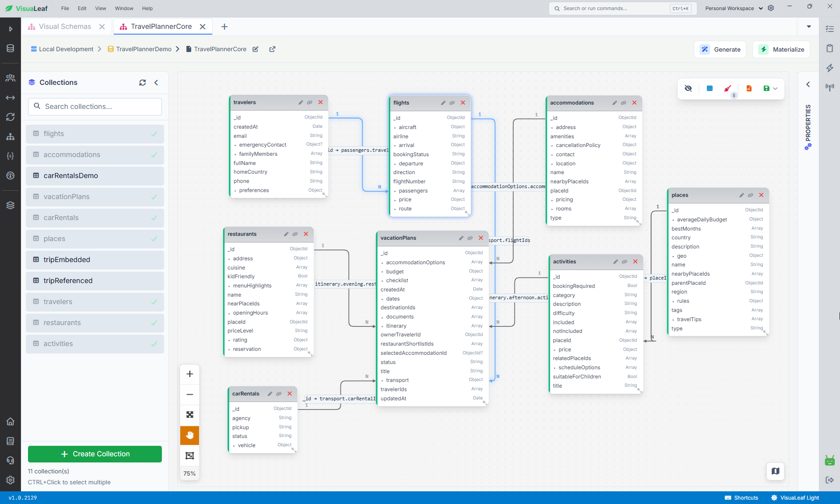Close the TravelPlannerCore tab
This screenshot has width=840, height=504.
(x=203, y=27)
